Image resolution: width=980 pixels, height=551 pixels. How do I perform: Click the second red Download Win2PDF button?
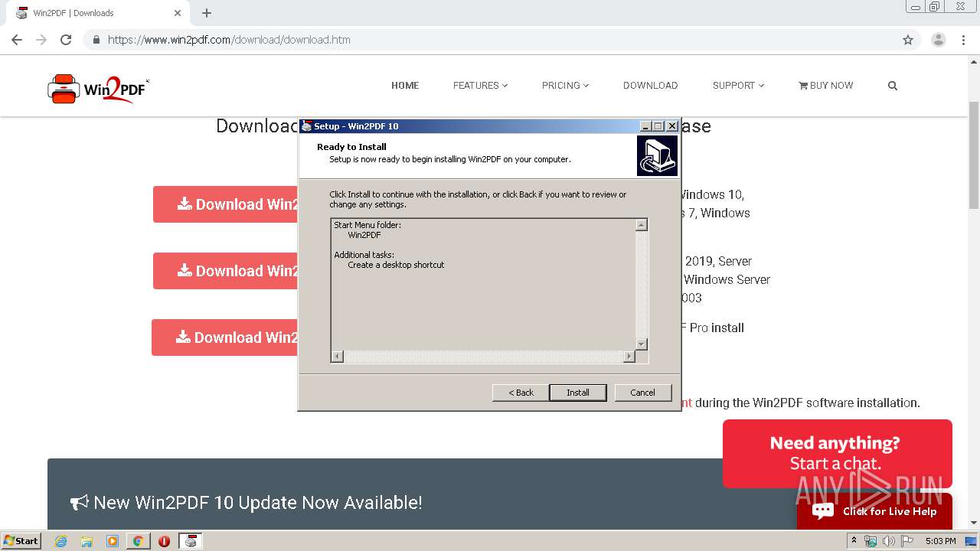click(x=226, y=271)
